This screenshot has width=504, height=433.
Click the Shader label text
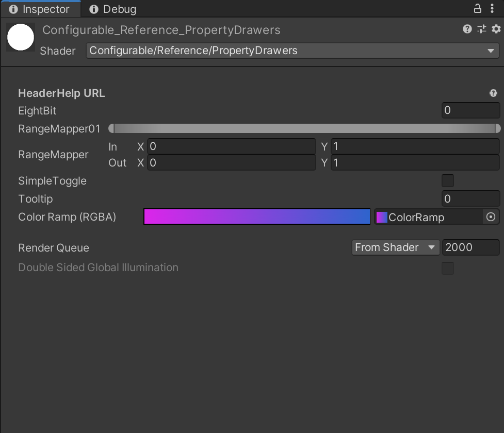click(58, 51)
